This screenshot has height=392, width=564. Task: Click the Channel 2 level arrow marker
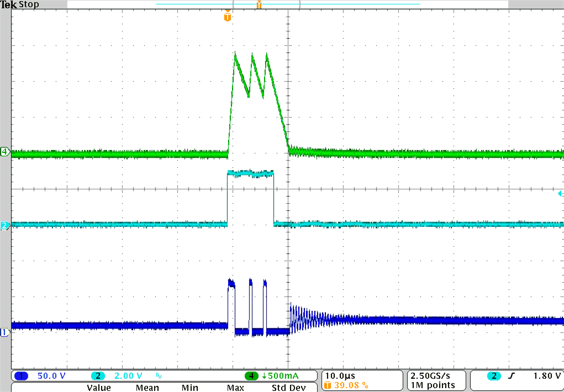point(560,194)
